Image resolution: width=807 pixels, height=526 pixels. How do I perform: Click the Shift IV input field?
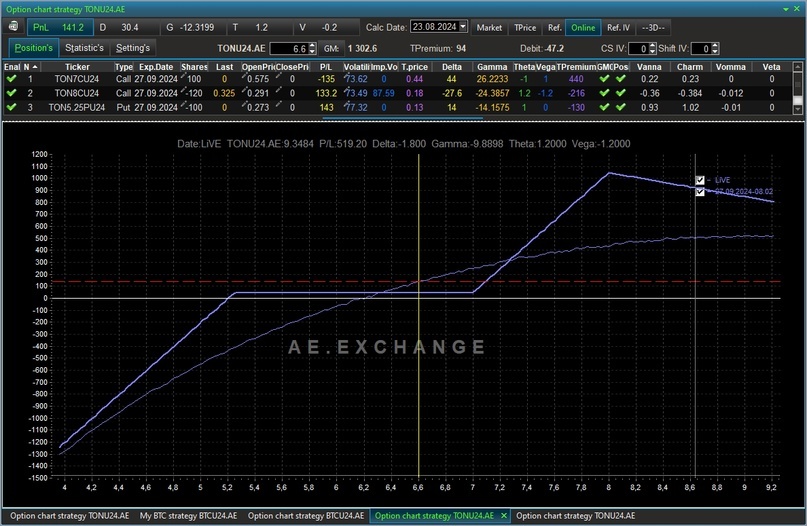(701, 48)
